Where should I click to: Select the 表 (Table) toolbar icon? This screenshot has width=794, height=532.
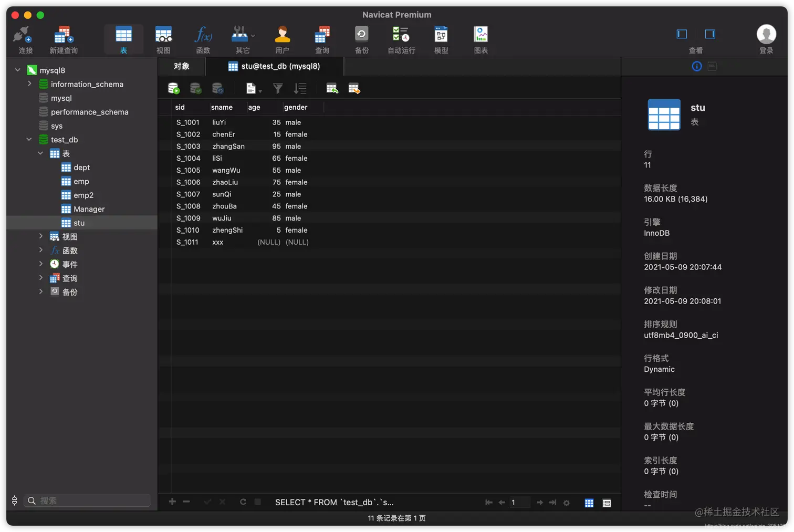[123, 35]
